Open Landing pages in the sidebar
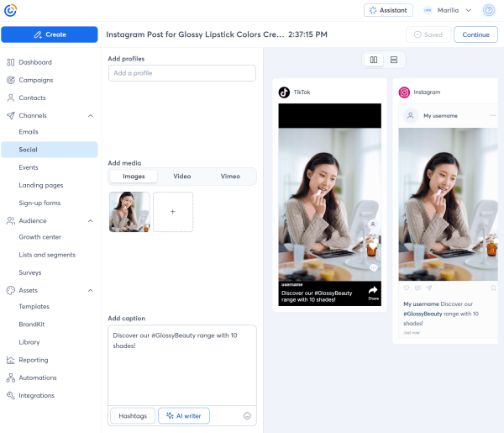 (41, 185)
